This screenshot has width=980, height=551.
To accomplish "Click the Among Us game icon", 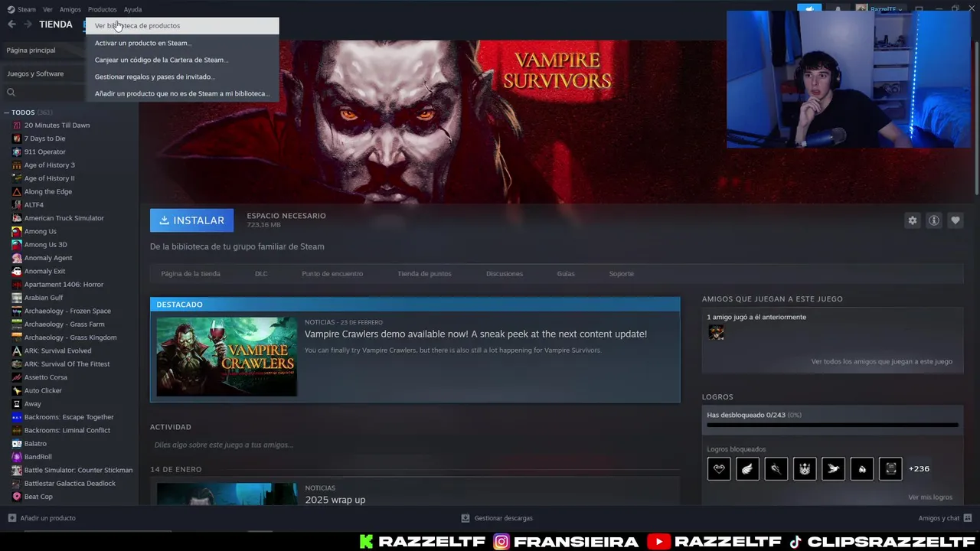I will [17, 231].
